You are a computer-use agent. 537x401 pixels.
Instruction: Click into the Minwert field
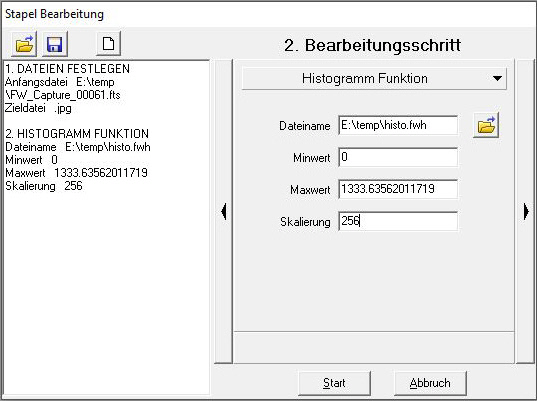[398, 157]
